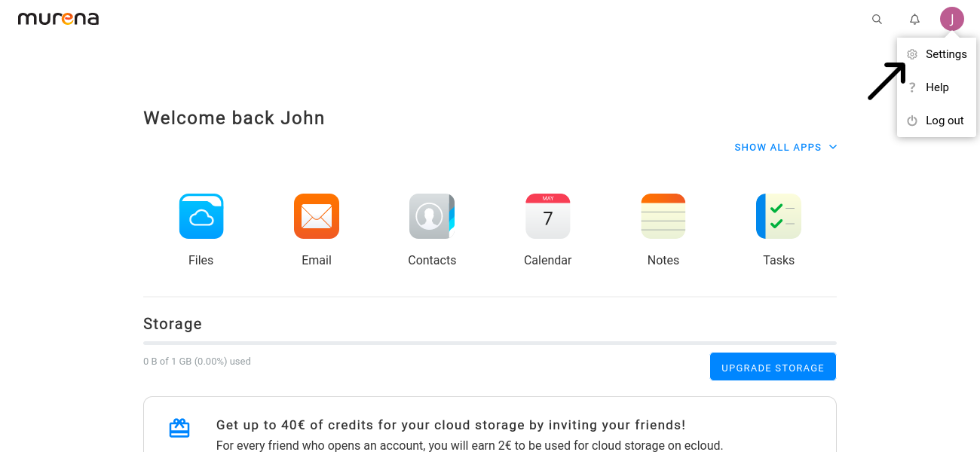Click the search magnifier icon
This screenshot has height=452, width=980.
point(877,19)
